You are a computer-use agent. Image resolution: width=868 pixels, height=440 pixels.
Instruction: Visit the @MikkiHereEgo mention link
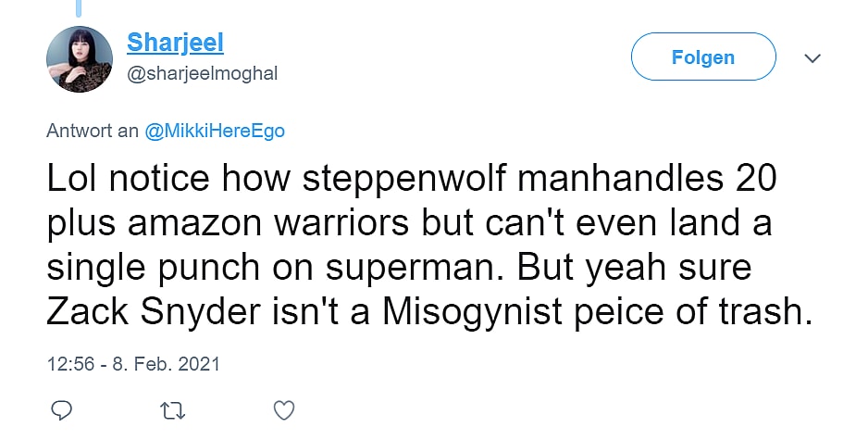[215, 131]
